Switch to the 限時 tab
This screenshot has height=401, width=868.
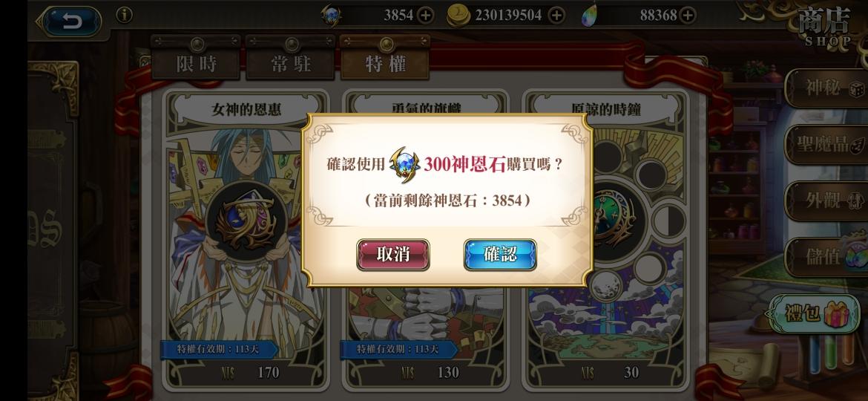pos(196,58)
